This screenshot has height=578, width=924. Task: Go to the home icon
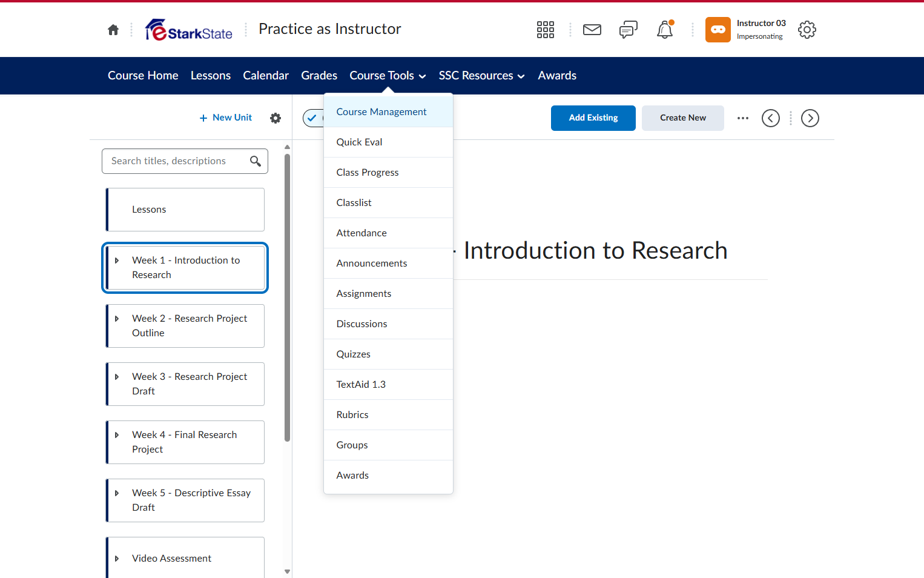(x=113, y=30)
